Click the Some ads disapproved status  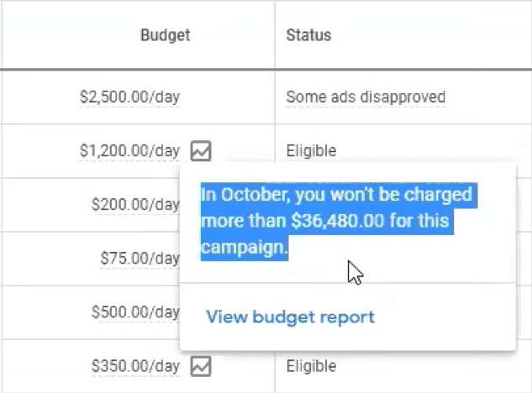point(366,97)
